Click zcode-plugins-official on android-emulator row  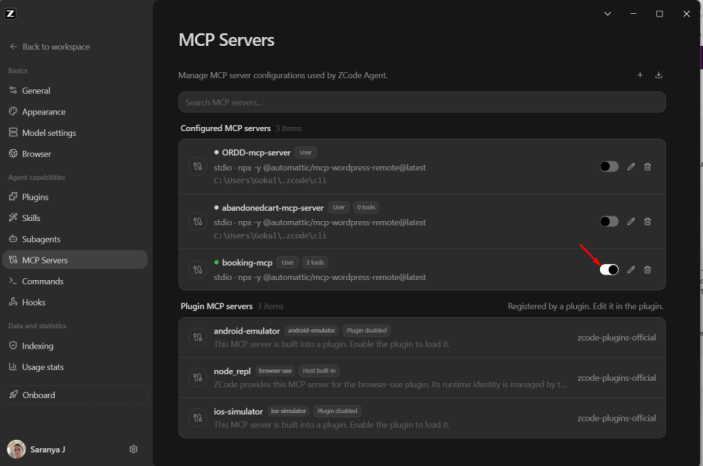tap(616, 337)
